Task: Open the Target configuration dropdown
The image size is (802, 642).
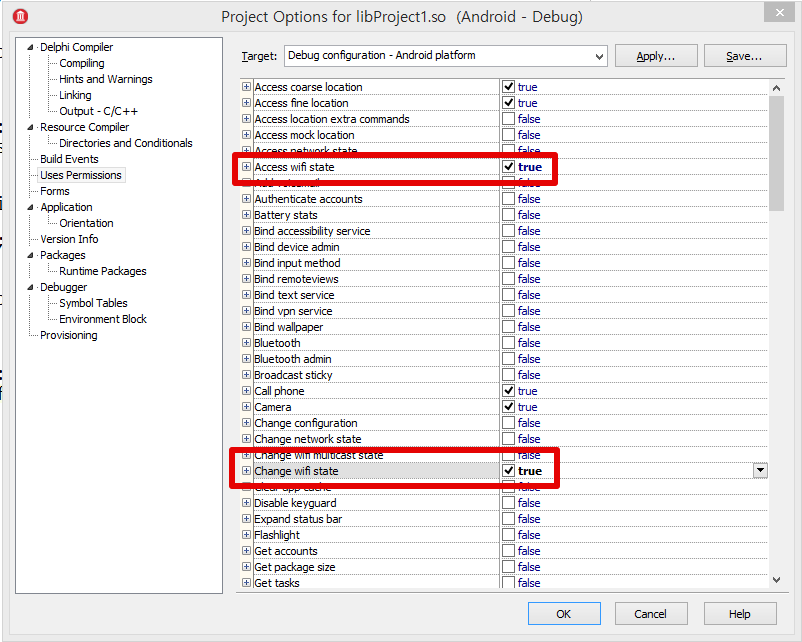Action: (x=599, y=56)
